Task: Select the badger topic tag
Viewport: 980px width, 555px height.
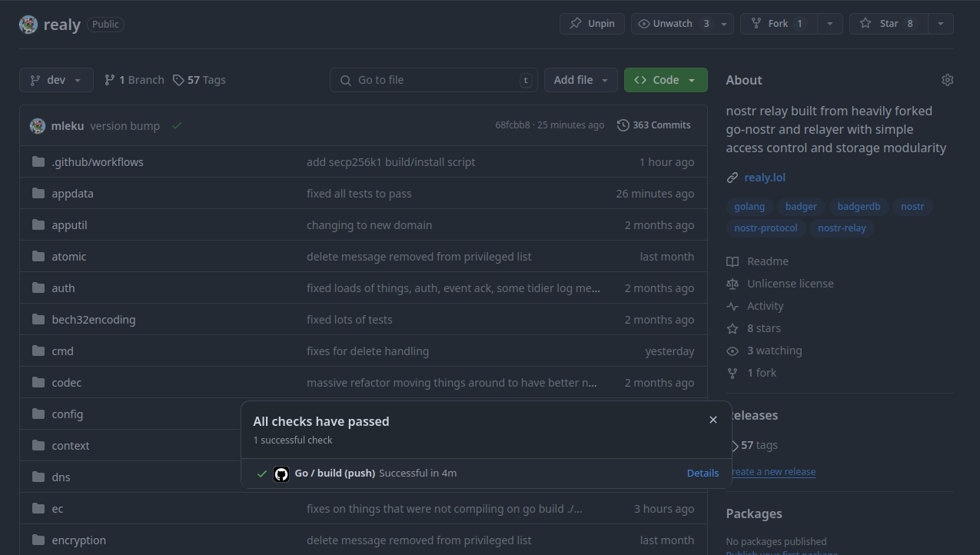Action: (x=801, y=207)
